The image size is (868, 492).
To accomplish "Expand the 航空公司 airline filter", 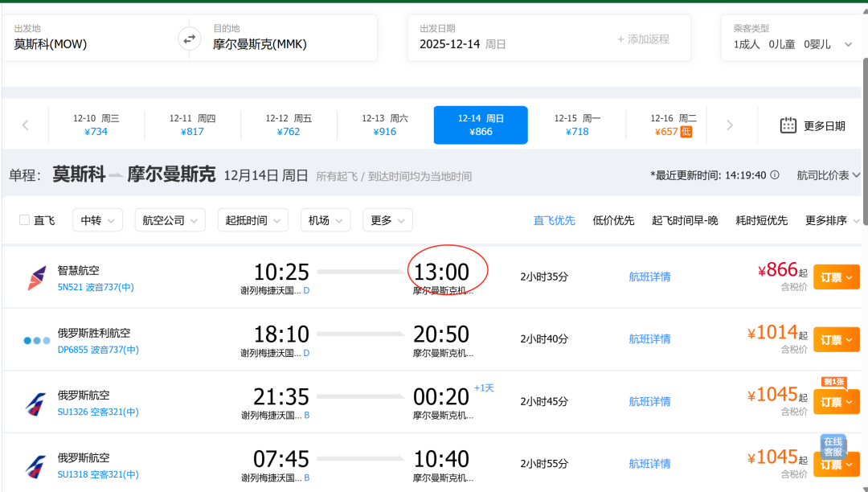I will 170,220.
